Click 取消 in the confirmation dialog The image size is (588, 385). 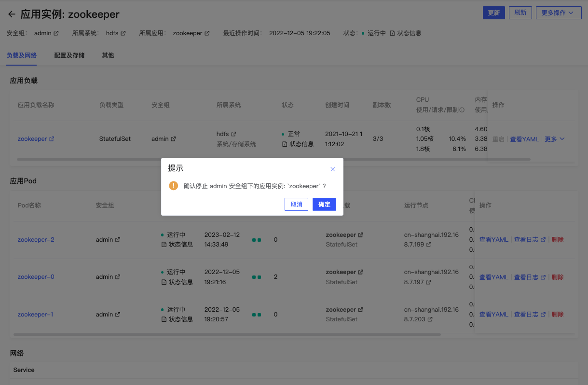point(296,205)
